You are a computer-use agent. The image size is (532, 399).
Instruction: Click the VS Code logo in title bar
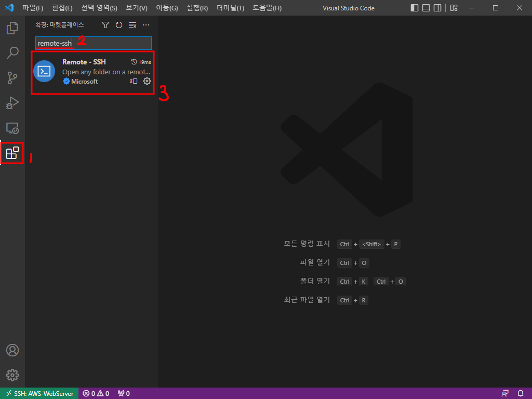pos(9,7)
